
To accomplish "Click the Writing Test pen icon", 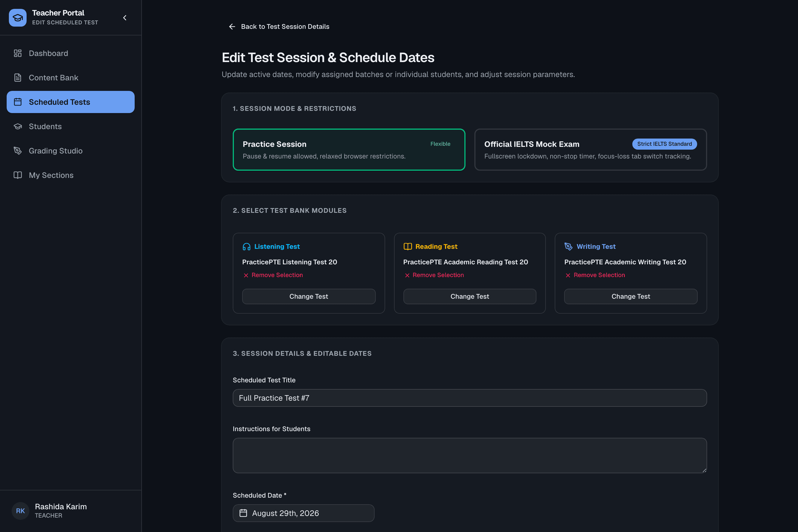I will click(x=569, y=247).
